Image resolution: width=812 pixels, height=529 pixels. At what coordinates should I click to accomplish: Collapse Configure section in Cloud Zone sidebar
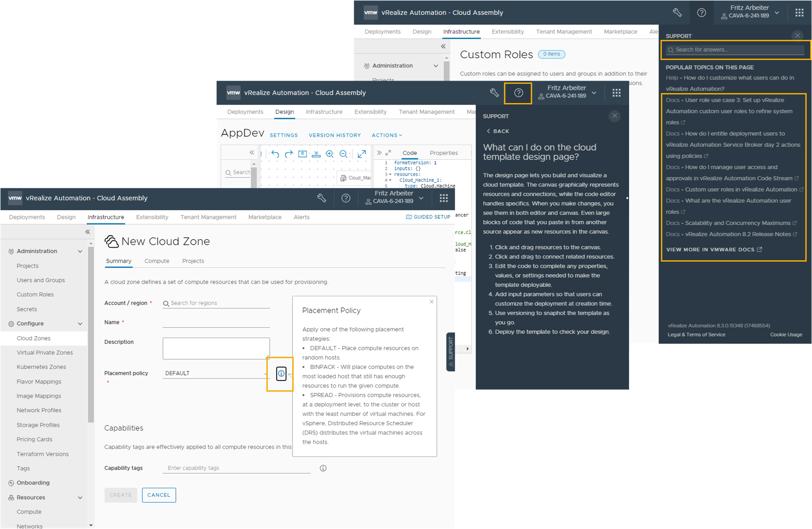[x=80, y=324]
